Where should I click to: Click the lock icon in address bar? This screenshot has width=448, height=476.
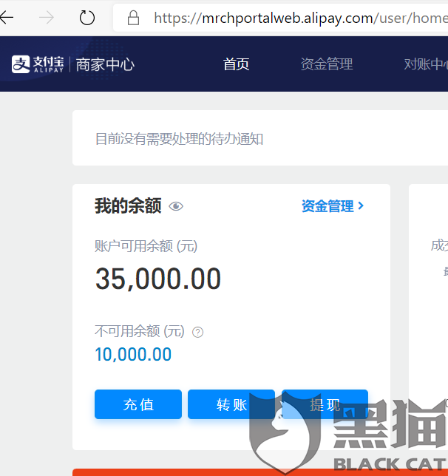tap(133, 18)
